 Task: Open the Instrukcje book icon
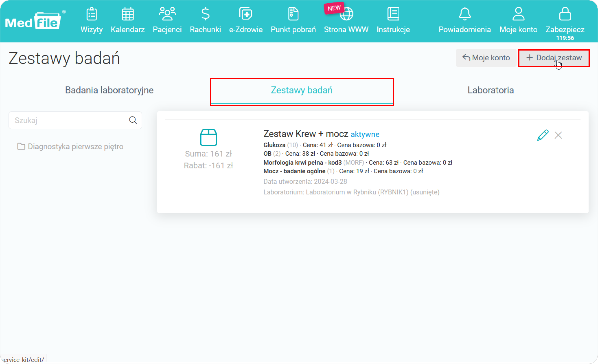coord(393,14)
